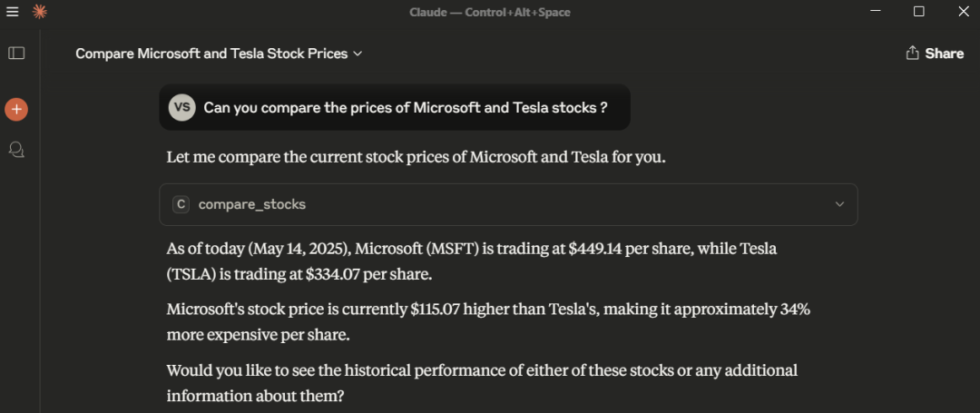Click the C badge beside compare_stocks
This screenshot has height=413, width=980.
(181, 204)
